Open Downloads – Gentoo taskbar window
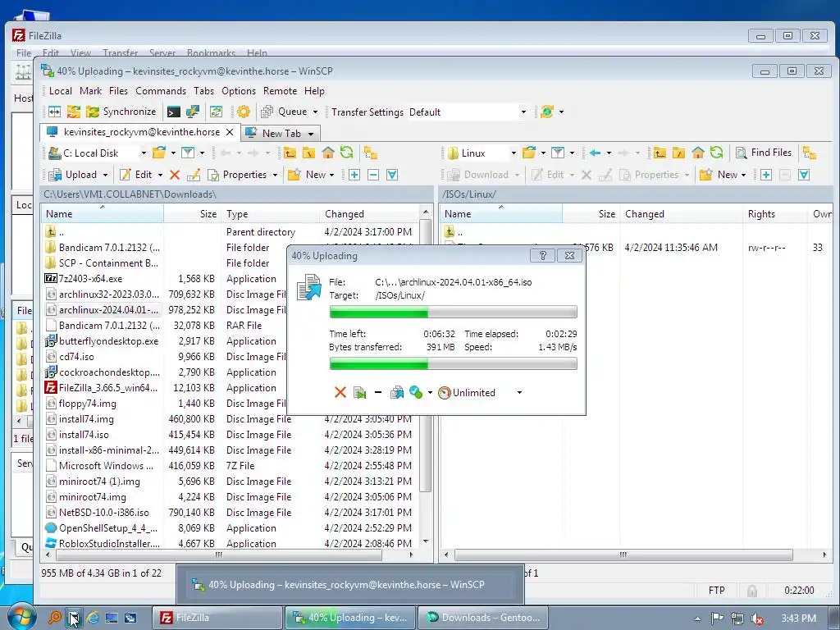Image resolution: width=840 pixels, height=630 pixels. (x=483, y=618)
